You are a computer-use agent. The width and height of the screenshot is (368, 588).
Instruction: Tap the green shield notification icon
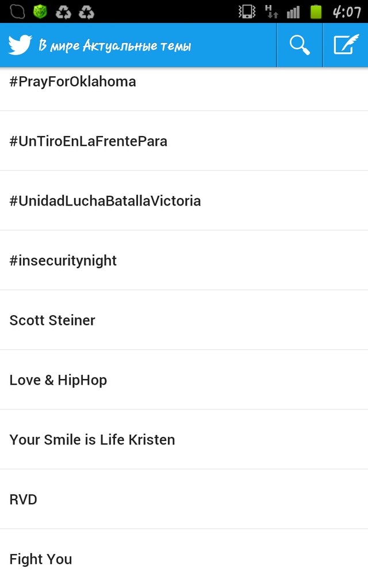click(x=40, y=11)
